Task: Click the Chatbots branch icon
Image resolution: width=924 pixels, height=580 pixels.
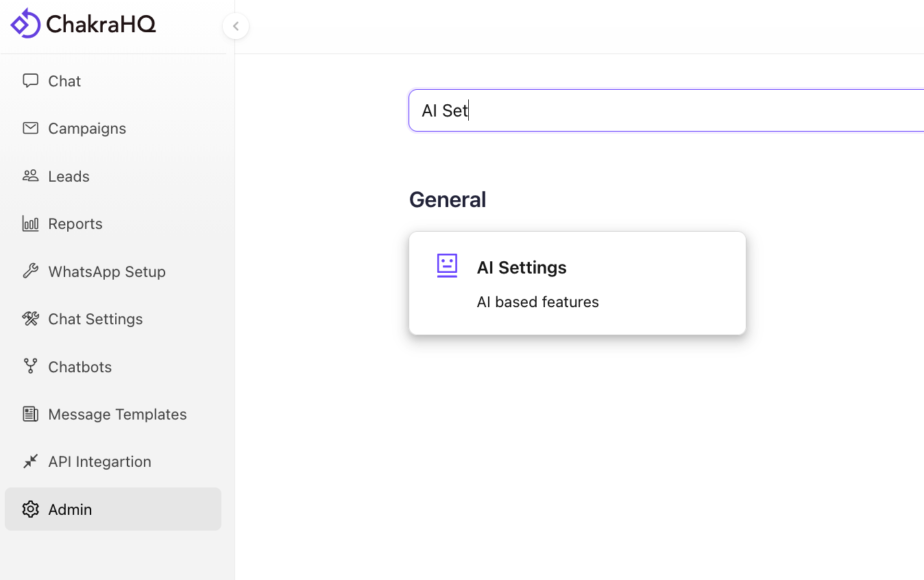Action: [x=30, y=367]
